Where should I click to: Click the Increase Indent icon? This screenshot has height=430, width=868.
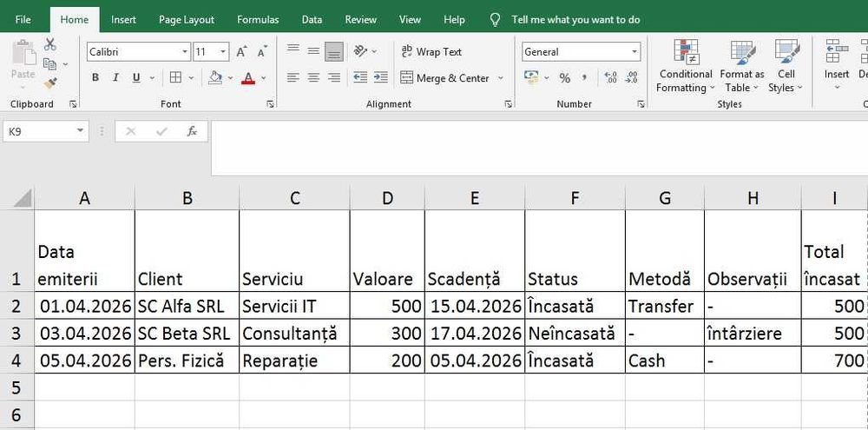pyautogui.click(x=380, y=77)
